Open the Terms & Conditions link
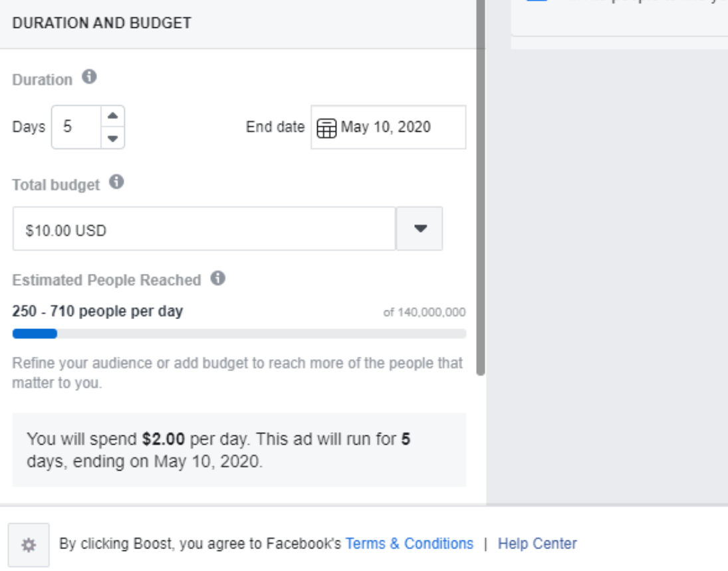This screenshot has height=571, width=728. (409, 544)
